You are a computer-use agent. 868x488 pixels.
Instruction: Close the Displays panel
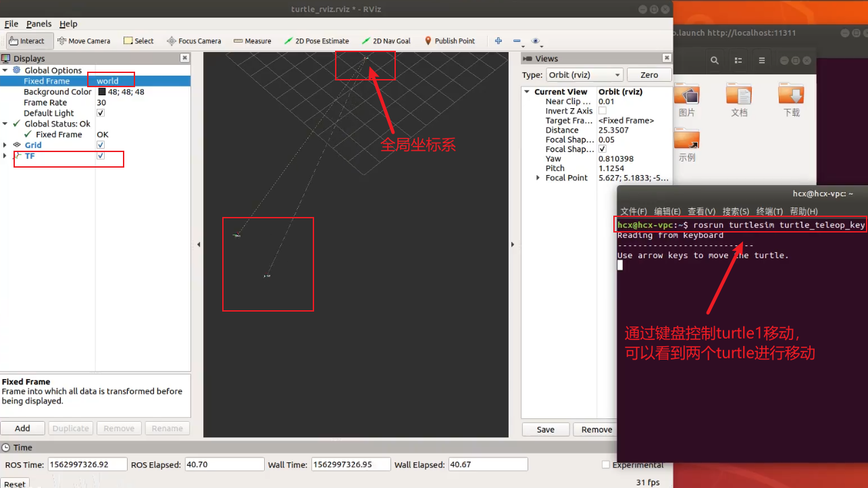click(x=185, y=58)
